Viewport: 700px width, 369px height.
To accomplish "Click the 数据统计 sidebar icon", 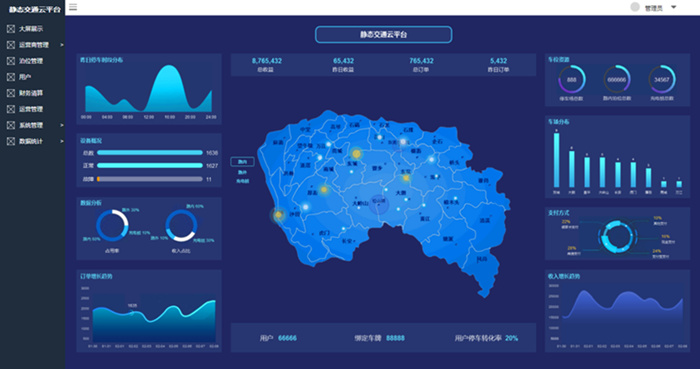I will point(11,141).
